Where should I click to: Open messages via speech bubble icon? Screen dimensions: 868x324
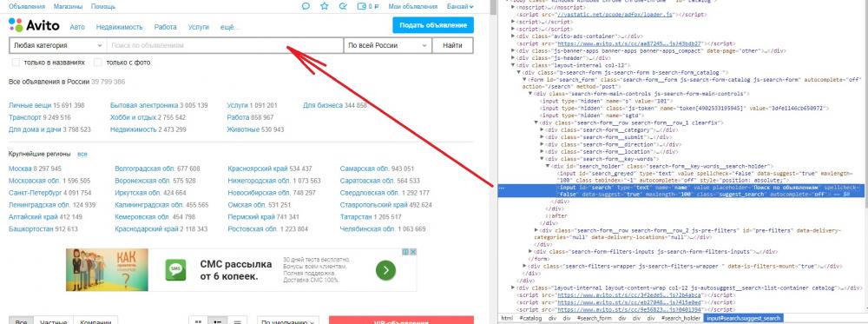(x=306, y=7)
